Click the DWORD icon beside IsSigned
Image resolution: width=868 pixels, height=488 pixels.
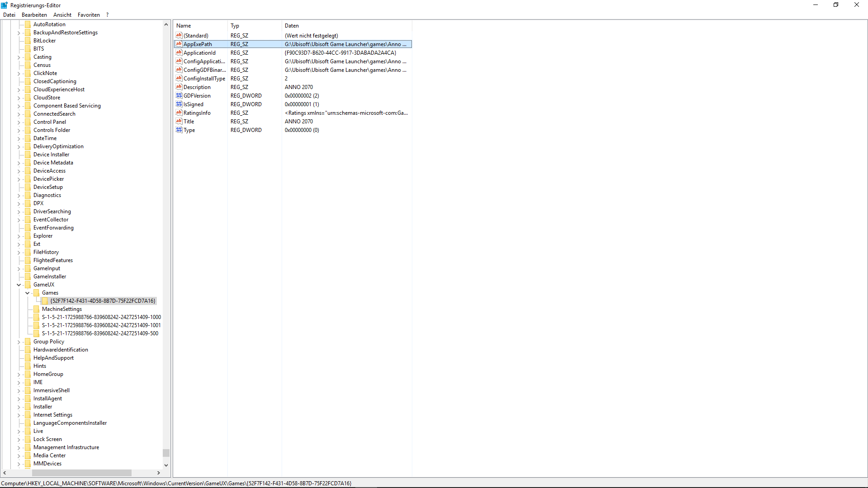coord(179,104)
